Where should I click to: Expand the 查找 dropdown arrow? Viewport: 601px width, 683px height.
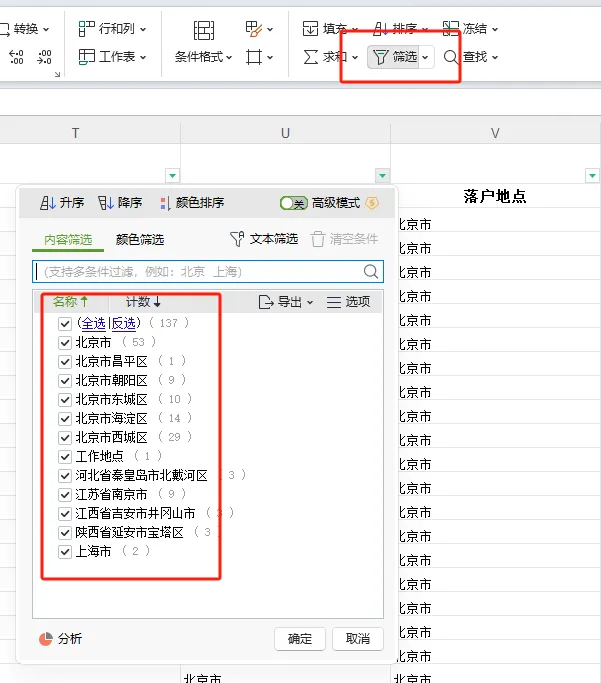tap(495, 57)
